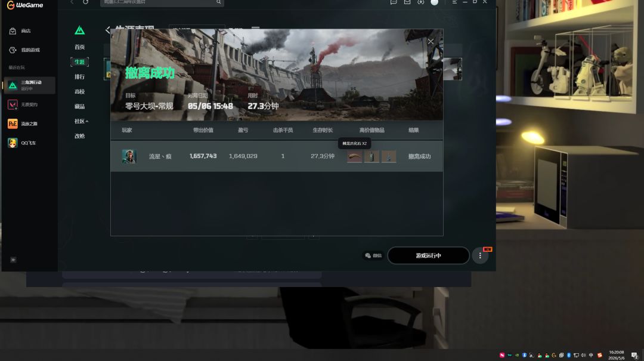Open the user avatar profile
The width and height of the screenshot is (644, 361).
point(434,2)
